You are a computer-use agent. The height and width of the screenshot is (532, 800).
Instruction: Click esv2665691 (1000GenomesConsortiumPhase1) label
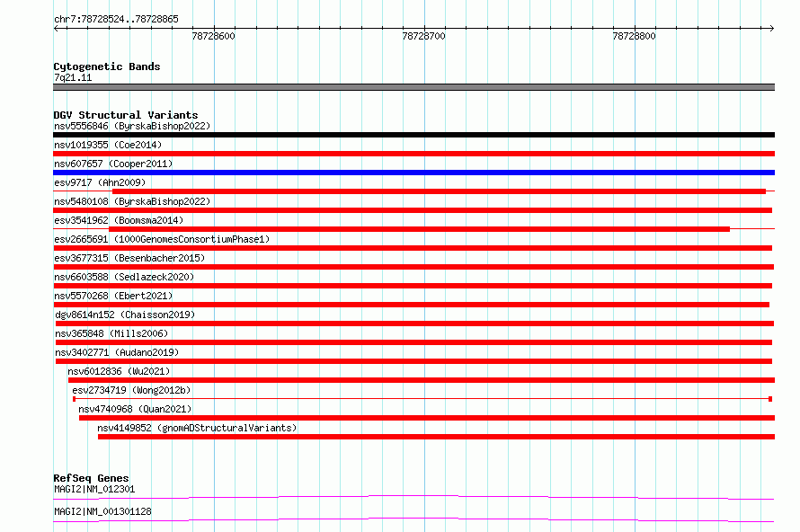(162, 239)
